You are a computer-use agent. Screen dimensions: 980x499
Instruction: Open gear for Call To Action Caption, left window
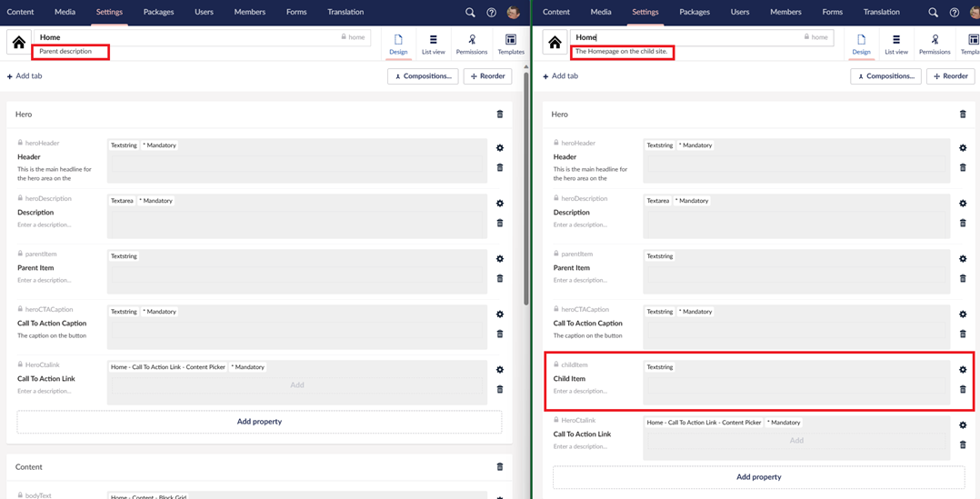point(499,314)
